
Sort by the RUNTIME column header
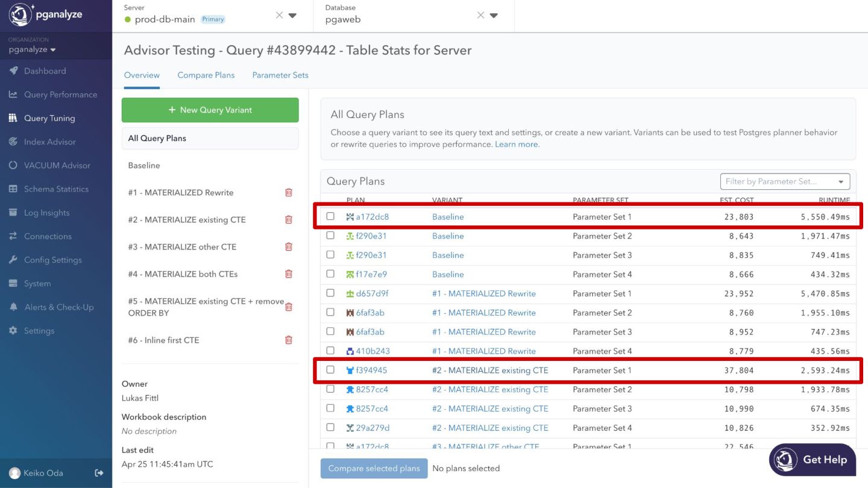pos(834,200)
